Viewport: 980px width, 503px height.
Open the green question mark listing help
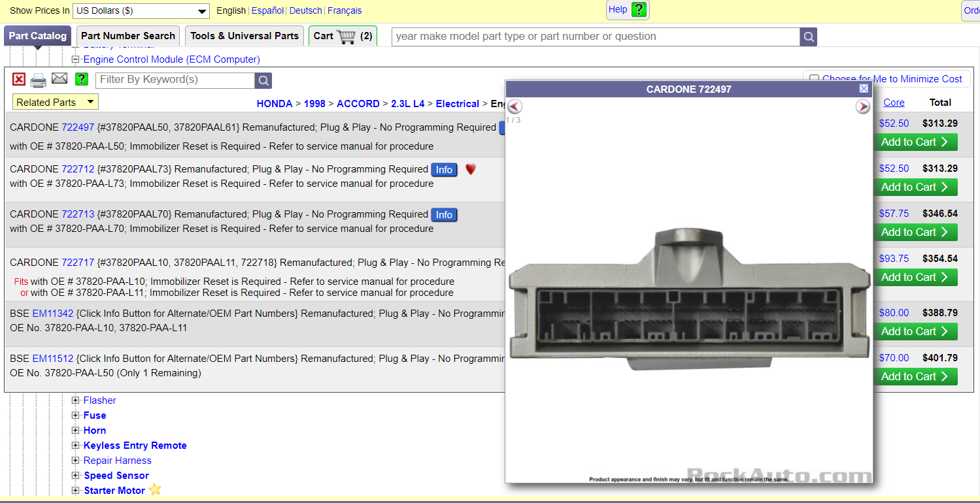point(81,79)
